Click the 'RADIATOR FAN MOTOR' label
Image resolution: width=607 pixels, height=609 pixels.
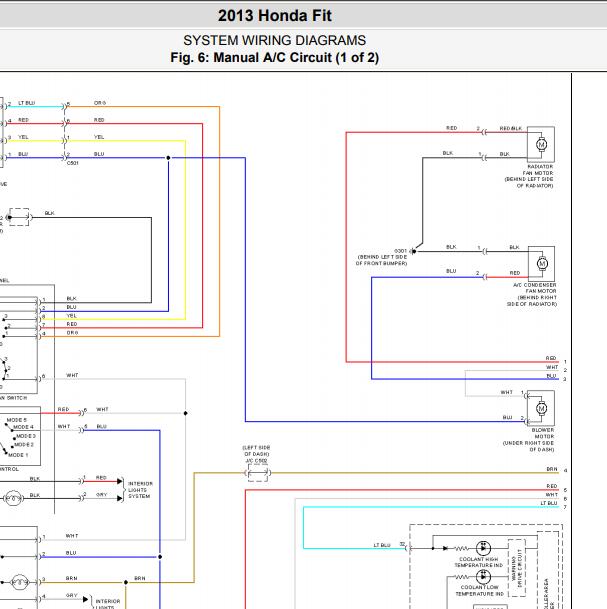pyautogui.click(x=540, y=170)
